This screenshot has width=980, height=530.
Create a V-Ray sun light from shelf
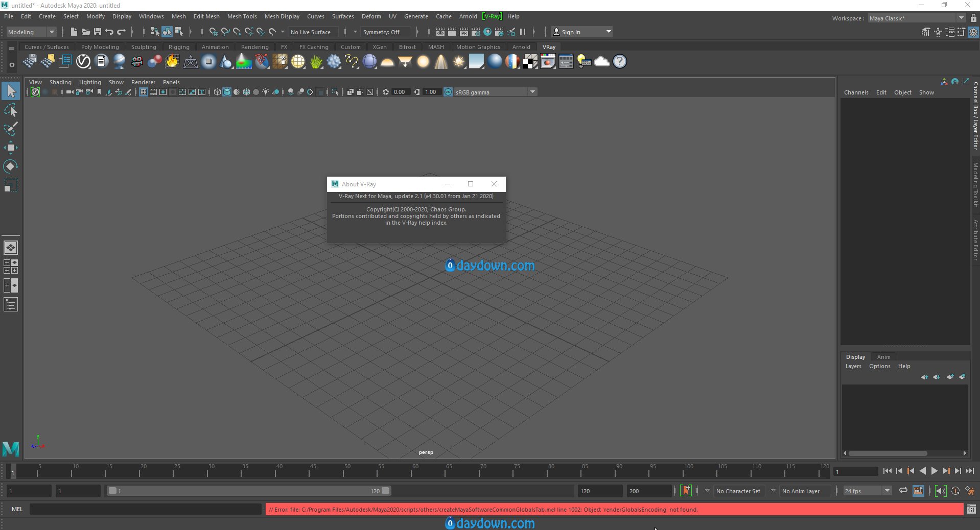click(x=459, y=62)
